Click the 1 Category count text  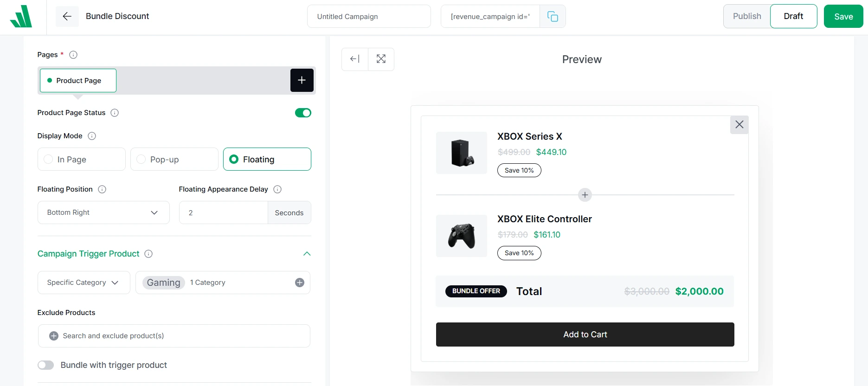pos(208,283)
